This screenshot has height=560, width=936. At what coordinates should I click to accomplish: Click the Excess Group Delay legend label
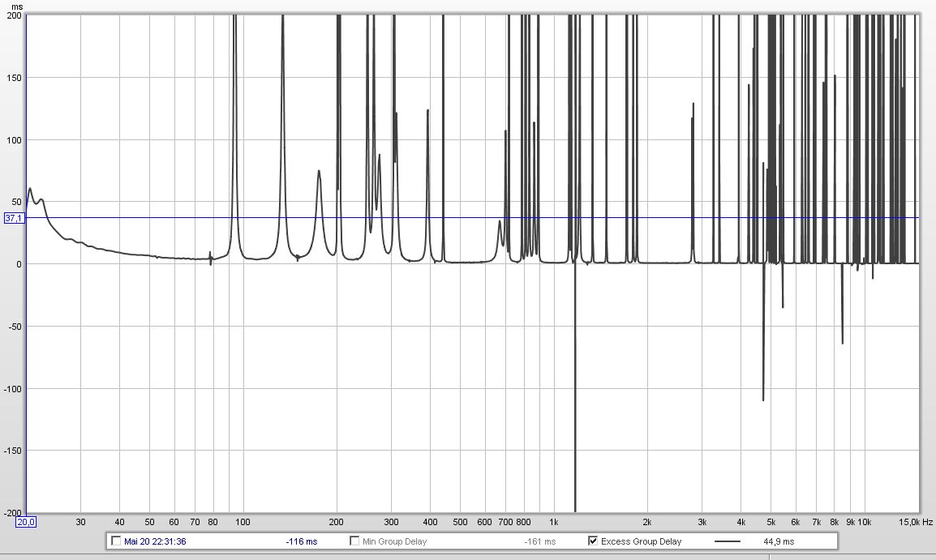[x=641, y=541]
